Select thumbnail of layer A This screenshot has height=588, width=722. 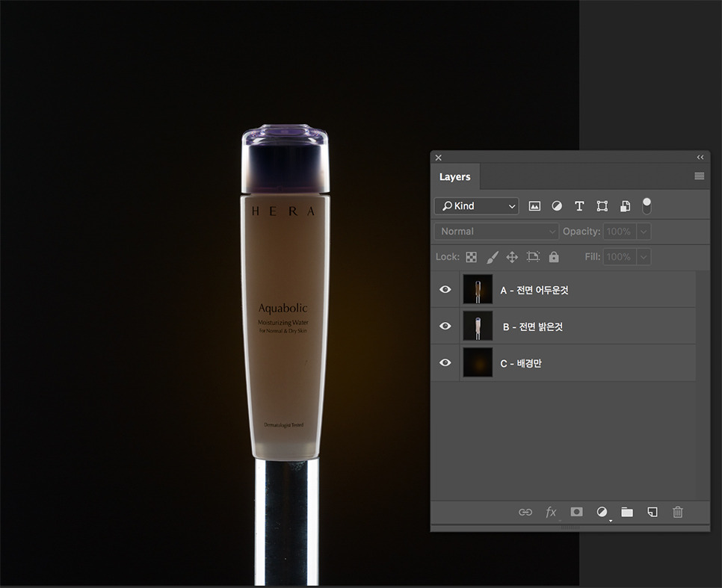click(478, 289)
